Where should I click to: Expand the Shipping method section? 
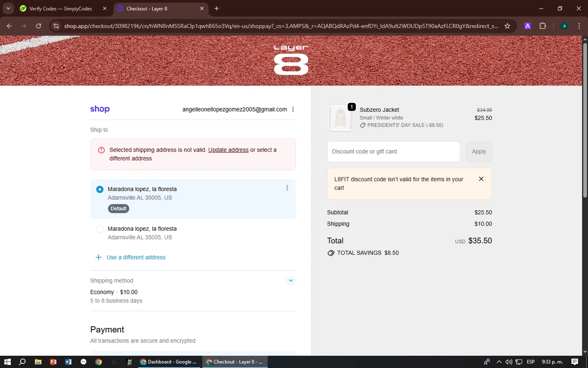tap(290, 281)
